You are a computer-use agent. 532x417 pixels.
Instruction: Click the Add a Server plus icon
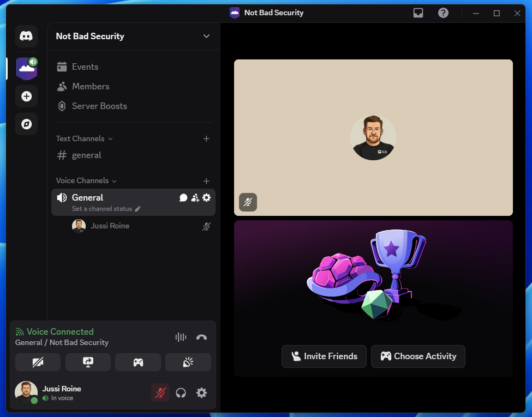pyautogui.click(x=27, y=96)
